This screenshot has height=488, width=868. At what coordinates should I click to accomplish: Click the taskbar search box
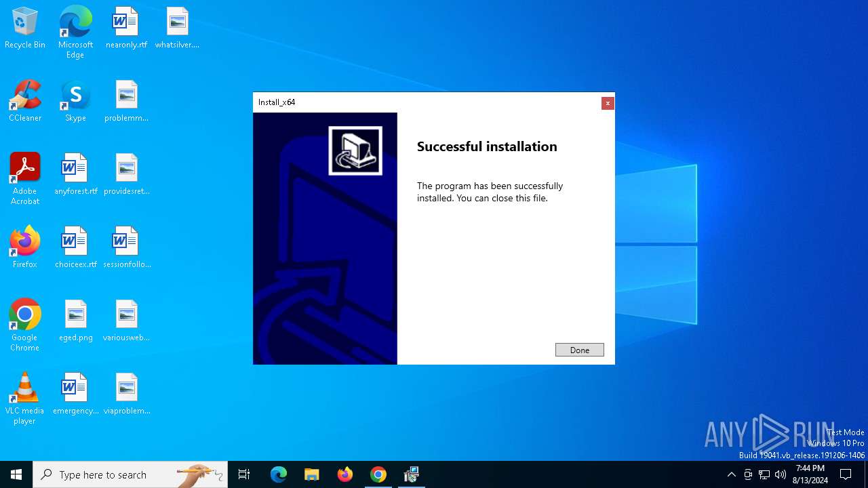pos(130,474)
